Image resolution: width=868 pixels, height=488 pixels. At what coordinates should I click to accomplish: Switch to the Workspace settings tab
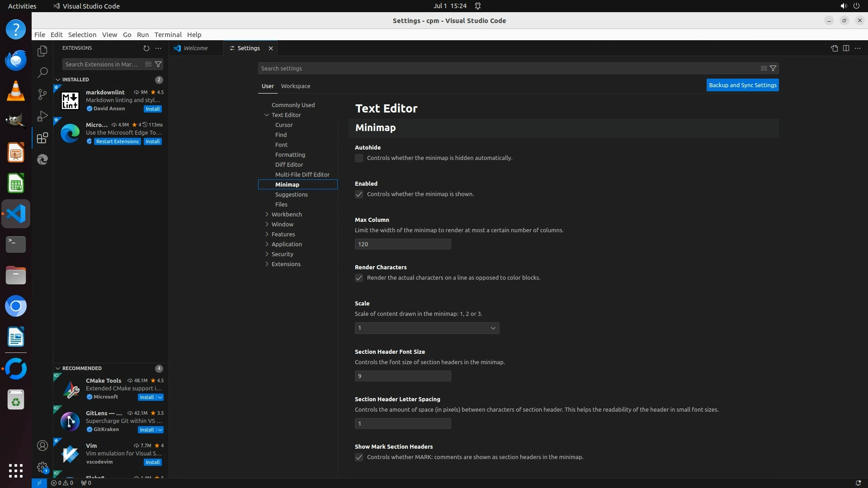point(296,86)
